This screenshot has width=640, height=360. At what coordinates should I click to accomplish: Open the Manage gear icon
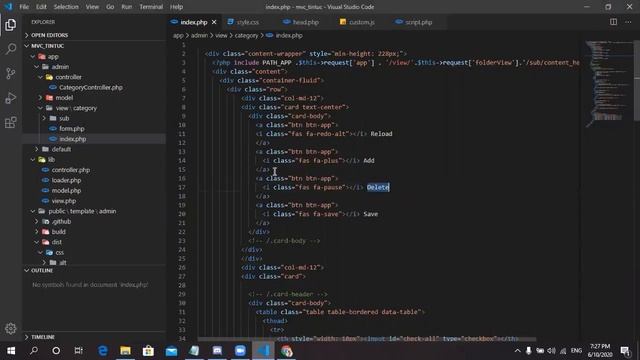(11, 328)
